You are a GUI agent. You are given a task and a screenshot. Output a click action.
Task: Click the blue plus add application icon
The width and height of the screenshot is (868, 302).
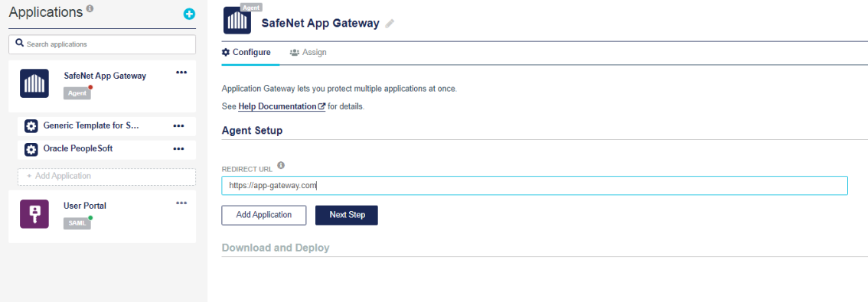[x=189, y=15]
